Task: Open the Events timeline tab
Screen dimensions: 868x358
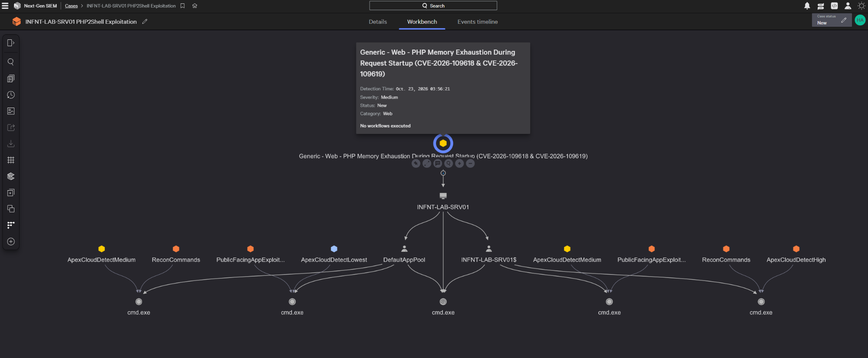Action: [x=478, y=22]
